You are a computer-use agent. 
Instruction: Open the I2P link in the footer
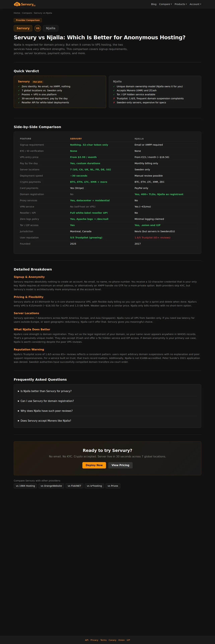[x=128, y=640]
